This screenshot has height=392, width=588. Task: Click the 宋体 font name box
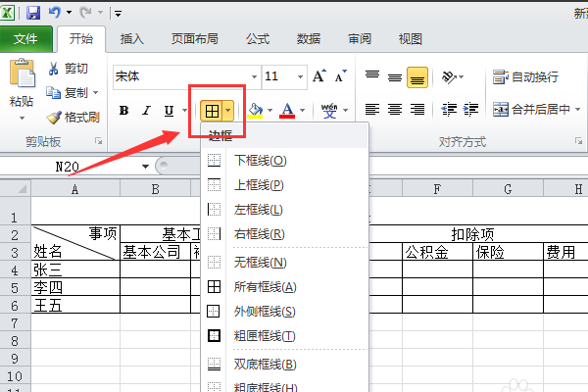click(181, 76)
